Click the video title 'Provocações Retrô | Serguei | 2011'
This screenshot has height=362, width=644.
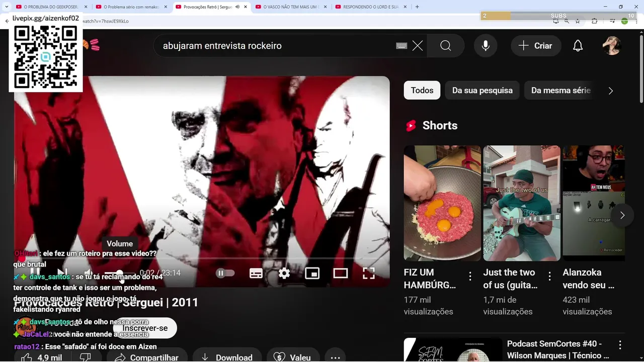pos(106,303)
